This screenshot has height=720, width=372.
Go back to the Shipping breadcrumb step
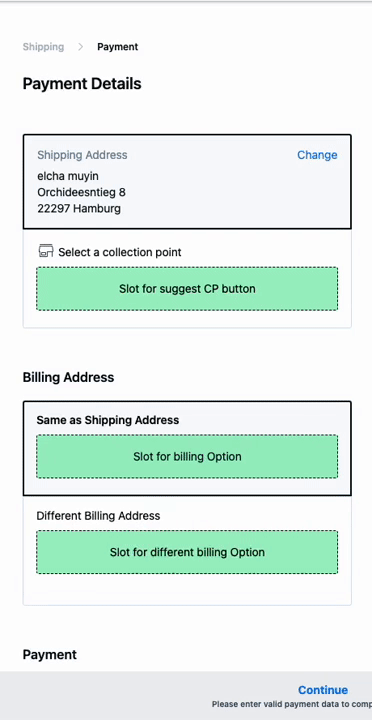point(43,47)
